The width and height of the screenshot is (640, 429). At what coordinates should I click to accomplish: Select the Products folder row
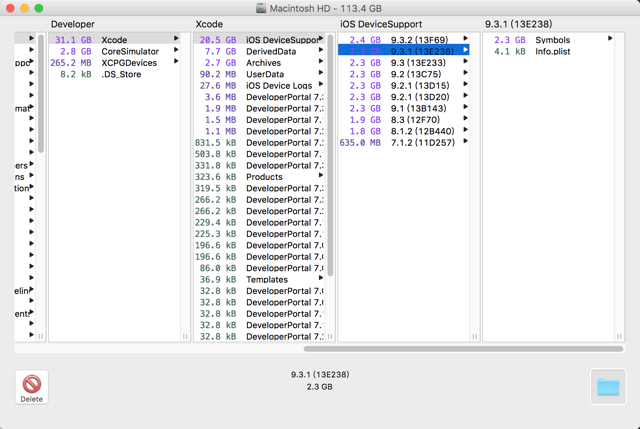(x=259, y=177)
